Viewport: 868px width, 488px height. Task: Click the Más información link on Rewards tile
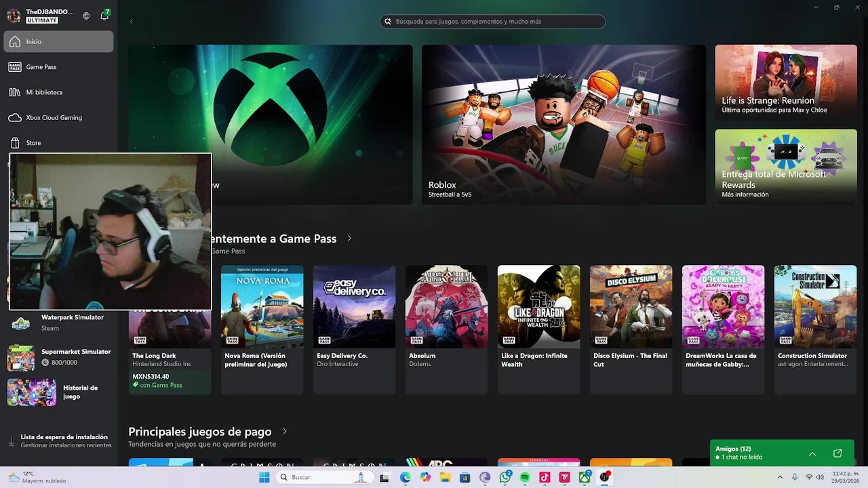tap(745, 195)
